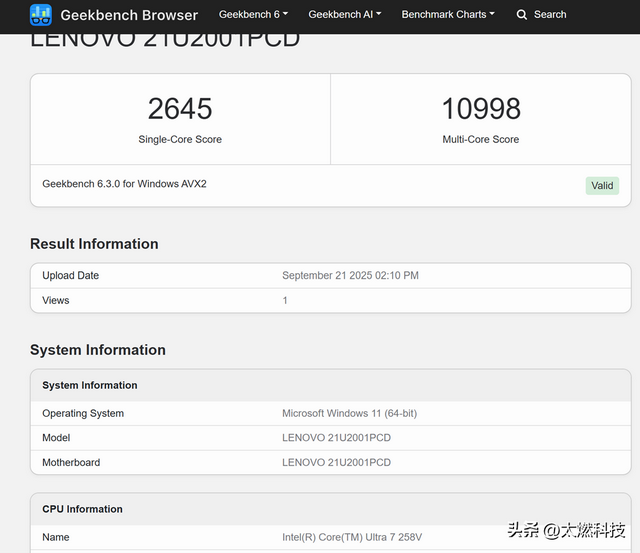The image size is (640, 553).
Task: Click the September 21 2025 upload date value
Action: (x=350, y=276)
